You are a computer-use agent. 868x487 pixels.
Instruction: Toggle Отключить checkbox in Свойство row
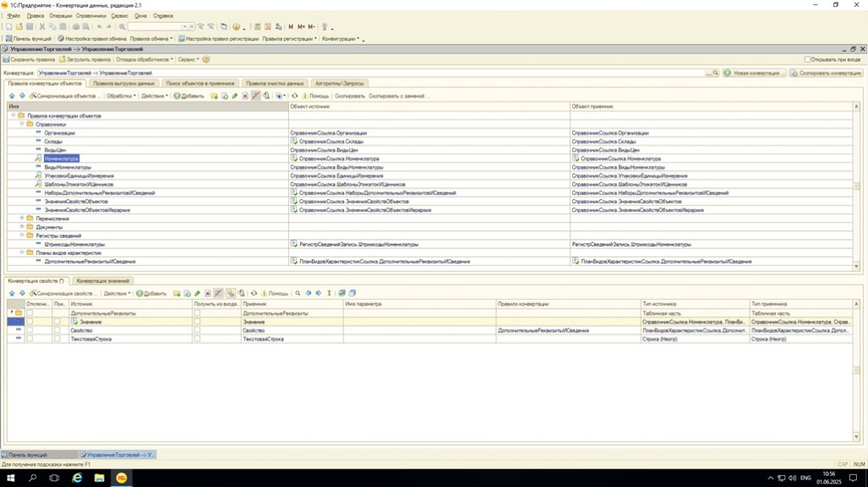pyautogui.click(x=30, y=330)
